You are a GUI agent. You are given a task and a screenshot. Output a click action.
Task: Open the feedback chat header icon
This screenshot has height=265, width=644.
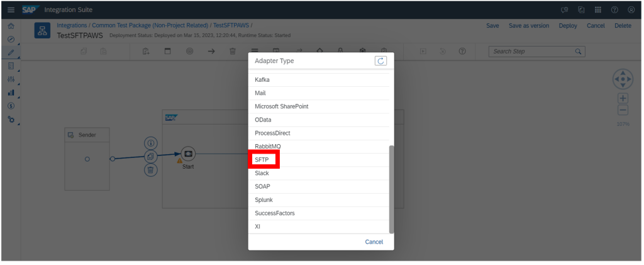[565, 10]
